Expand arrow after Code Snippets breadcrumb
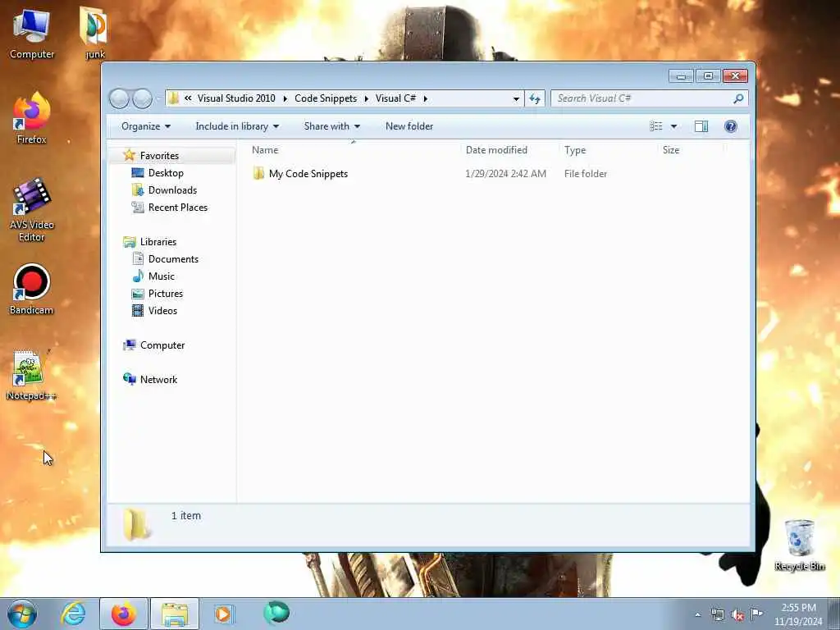The image size is (840, 630). 367,98
